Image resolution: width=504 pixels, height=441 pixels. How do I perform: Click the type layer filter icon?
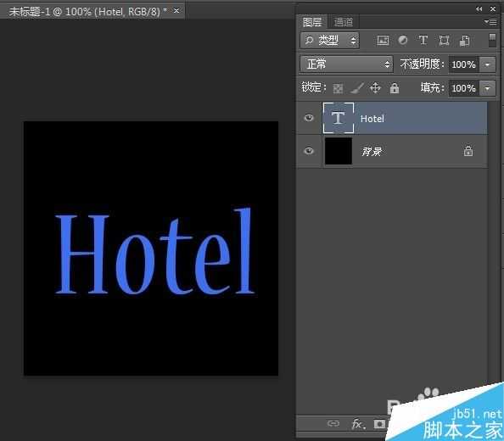pyautogui.click(x=423, y=41)
